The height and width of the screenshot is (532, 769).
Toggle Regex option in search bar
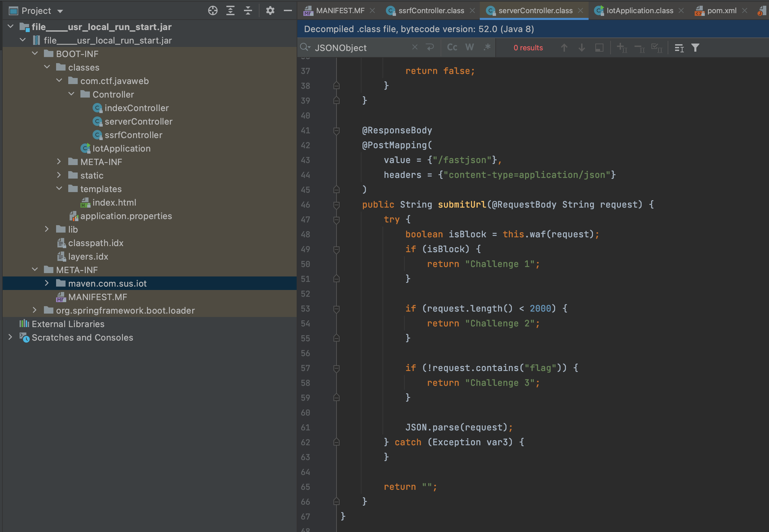(487, 48)
